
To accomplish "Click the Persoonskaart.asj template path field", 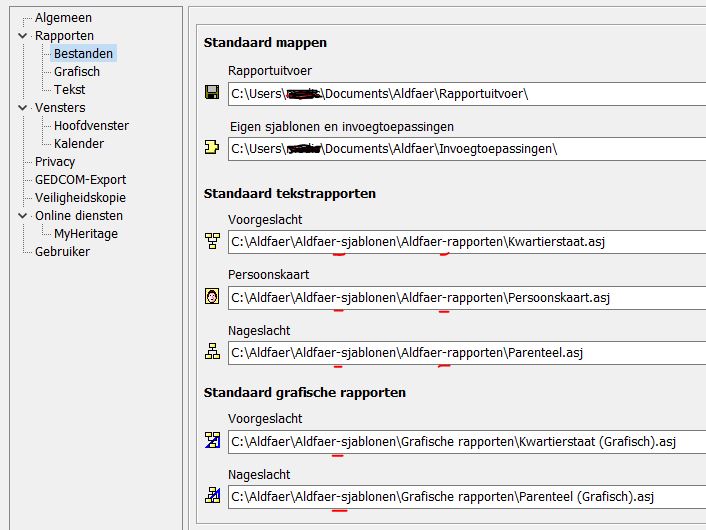I will point(465,298).
